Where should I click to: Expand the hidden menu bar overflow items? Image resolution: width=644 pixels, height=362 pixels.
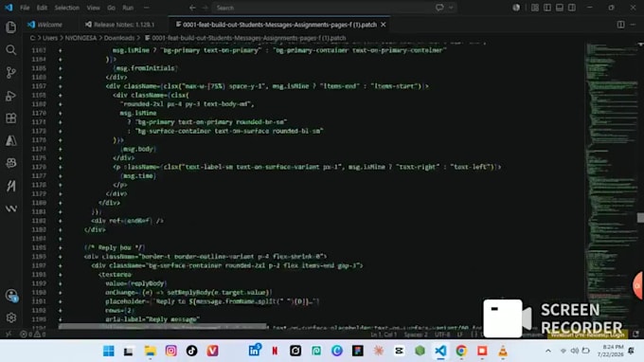(x=146, y=8)
